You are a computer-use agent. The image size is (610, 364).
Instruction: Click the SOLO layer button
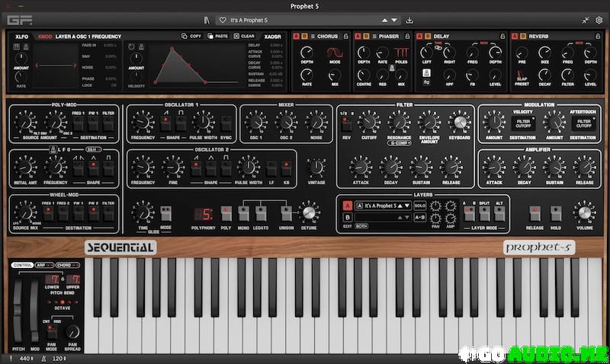click(x=420, y=206)
